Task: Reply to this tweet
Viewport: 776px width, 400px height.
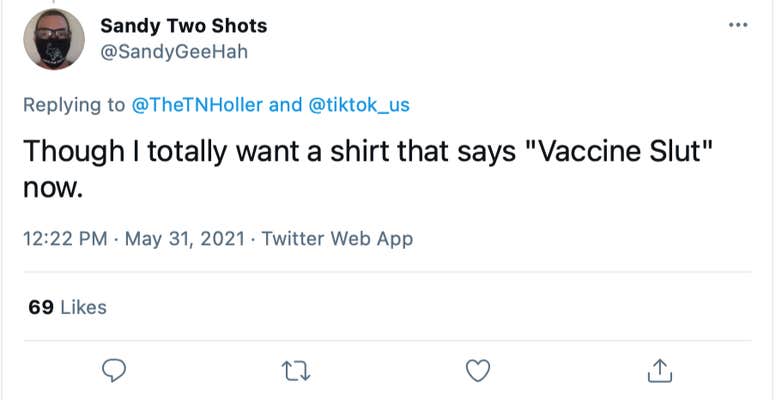Action: coord(117,370)
